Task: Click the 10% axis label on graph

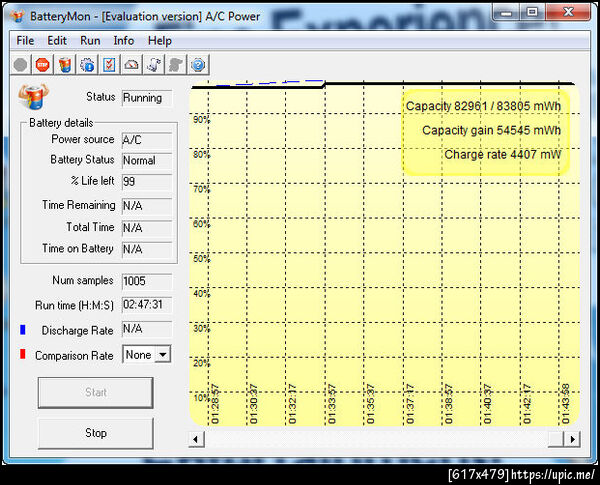Action: tap(201, 398)
